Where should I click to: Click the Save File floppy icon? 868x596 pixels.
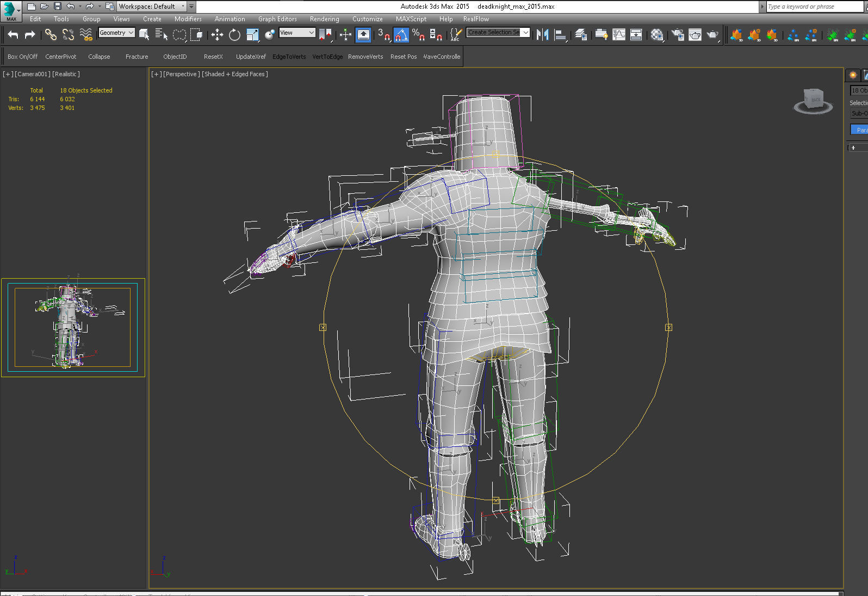[58, 6]
